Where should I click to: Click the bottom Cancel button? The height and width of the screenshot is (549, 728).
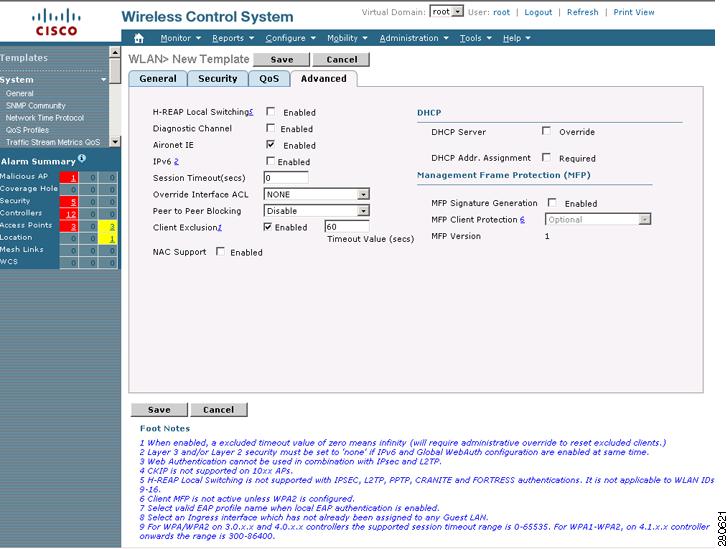coord(219,410)
